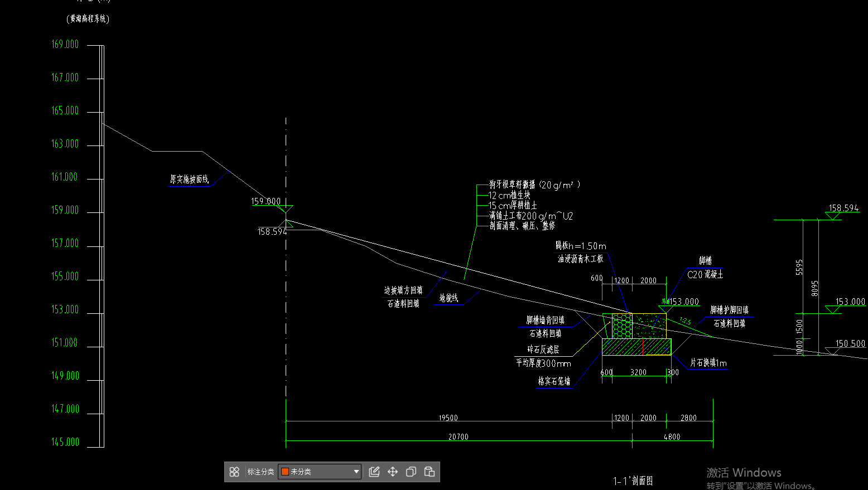Click the 满铺土工布200g/m^U2 note line

coord(531,216)
